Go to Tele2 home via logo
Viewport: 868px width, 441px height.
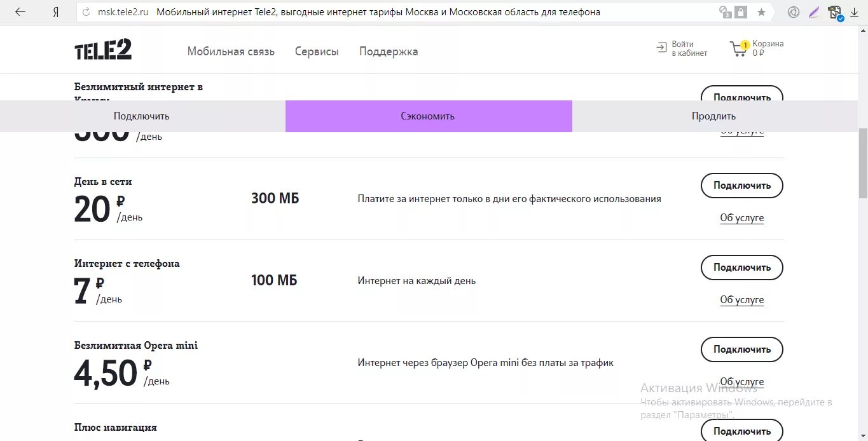[x=103, y=49]
